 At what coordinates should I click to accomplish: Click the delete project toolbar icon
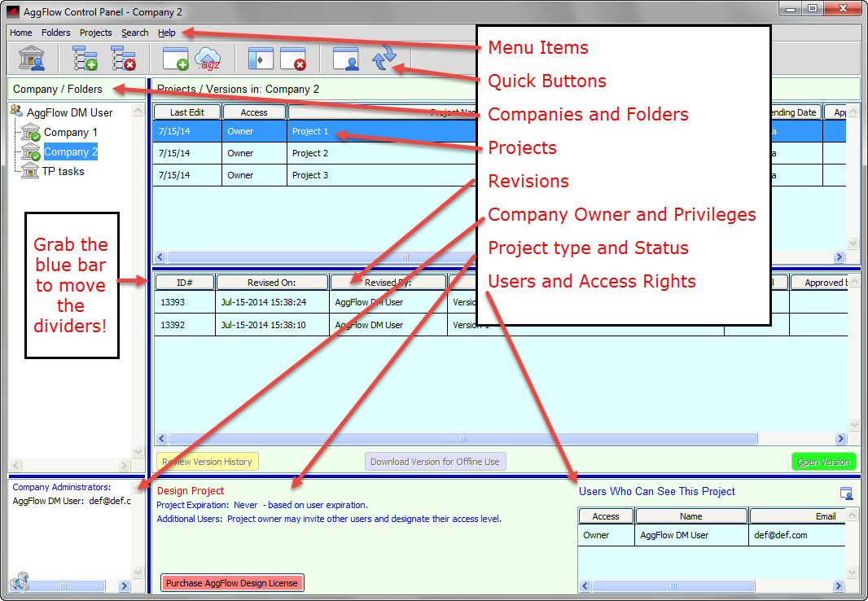click(x=292, y=59)
